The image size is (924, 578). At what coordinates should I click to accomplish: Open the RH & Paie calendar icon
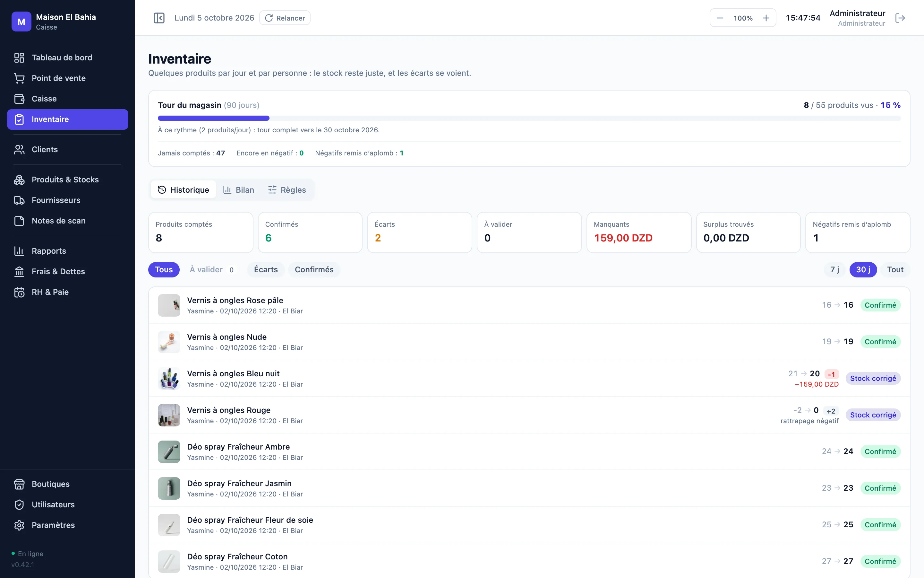pyautogui.click(x=19, y=293)
